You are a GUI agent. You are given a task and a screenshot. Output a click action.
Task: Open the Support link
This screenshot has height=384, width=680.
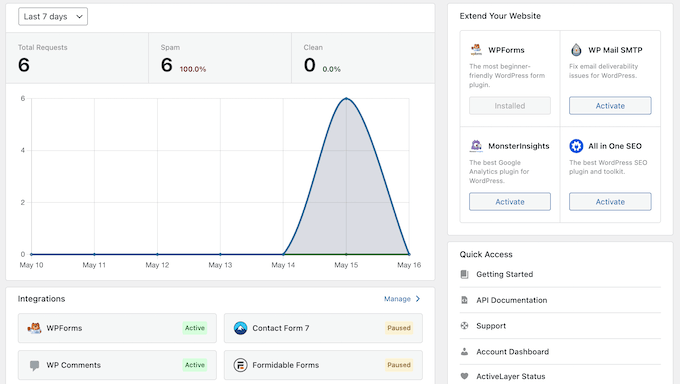click(x=491, y=326)
